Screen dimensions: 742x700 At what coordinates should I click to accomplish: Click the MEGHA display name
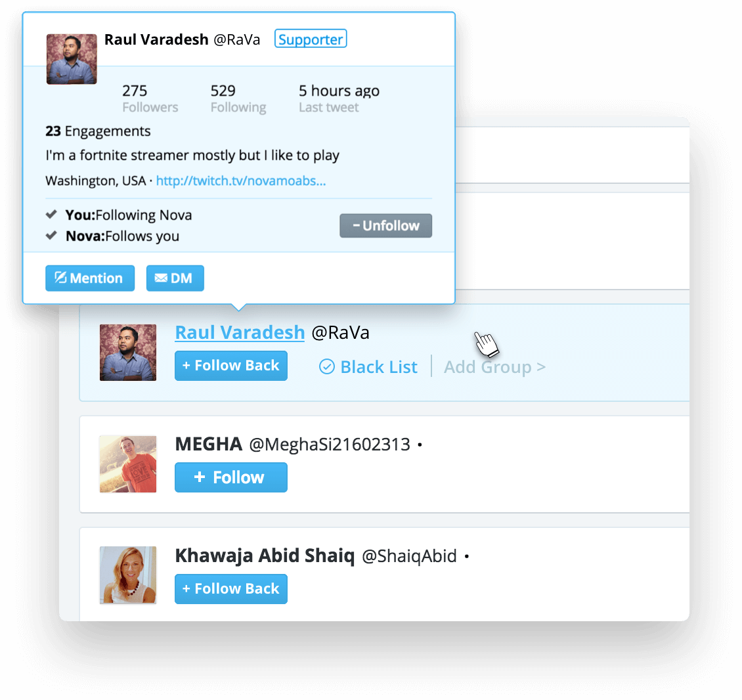(x=209, y=444)
